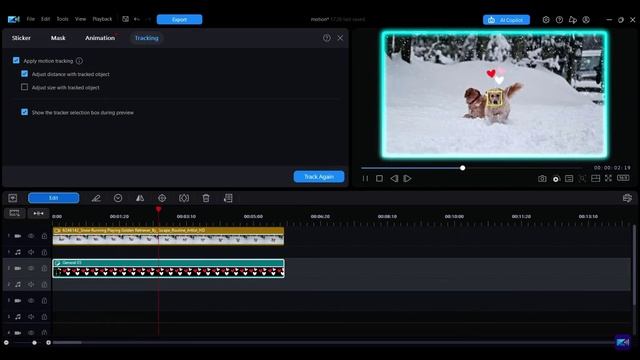The image size is (640, 360).
Task: Enable Adjust size with tracked object
Action: point(24,87)
